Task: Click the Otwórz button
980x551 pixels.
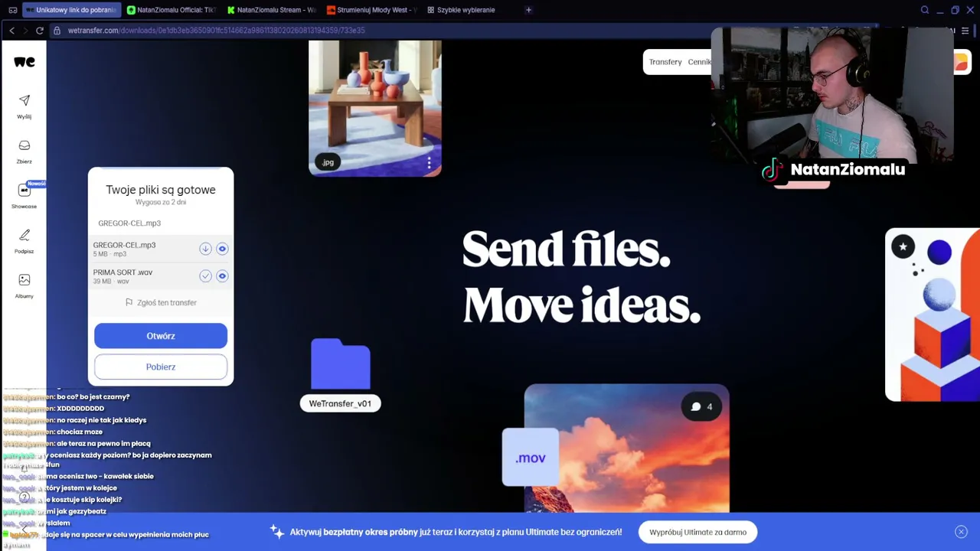Action: [161, 336]
